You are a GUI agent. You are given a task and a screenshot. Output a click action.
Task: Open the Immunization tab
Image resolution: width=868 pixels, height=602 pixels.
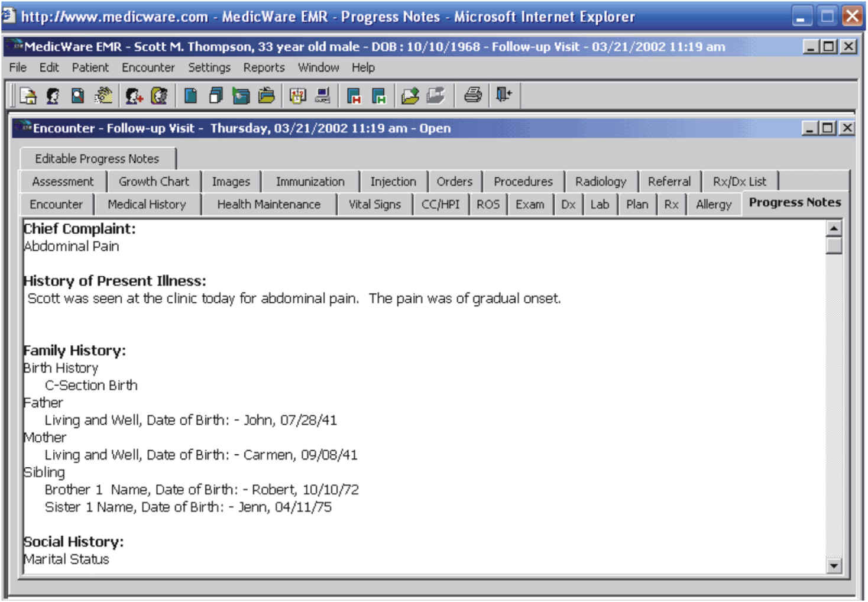pyautogui.click(x=310, y=182)
